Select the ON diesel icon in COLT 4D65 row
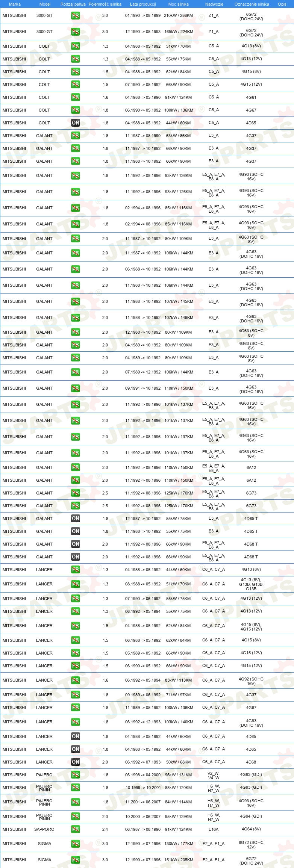294x868 pixels. pyautogui.click(x=75, y=123)
